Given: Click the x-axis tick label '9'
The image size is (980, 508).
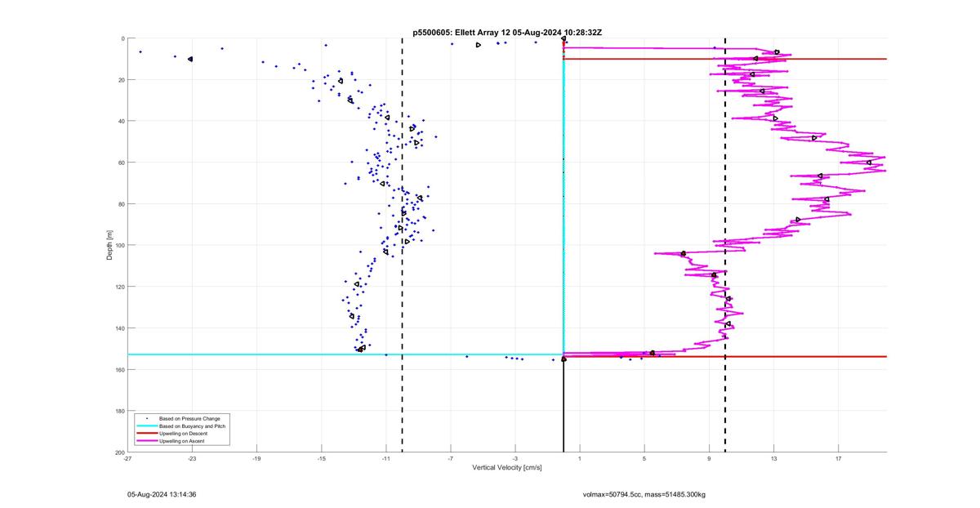Looking at the screenshot, I should click(709, 460).
